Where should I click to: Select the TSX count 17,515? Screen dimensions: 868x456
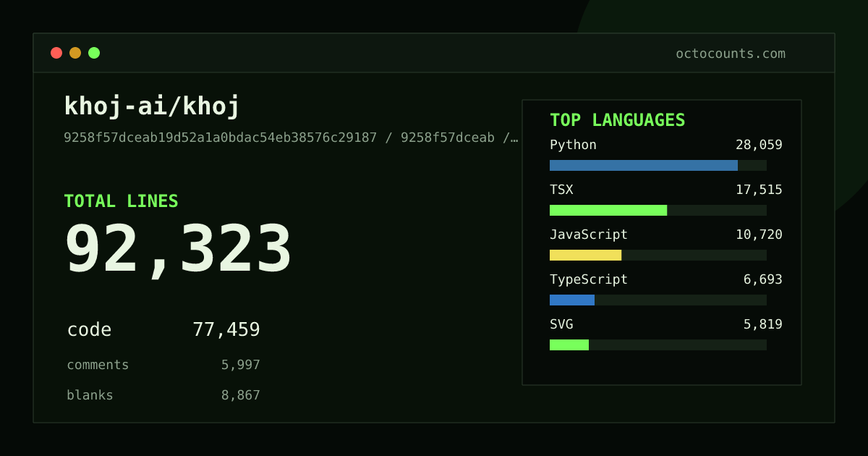click(759, 190)
